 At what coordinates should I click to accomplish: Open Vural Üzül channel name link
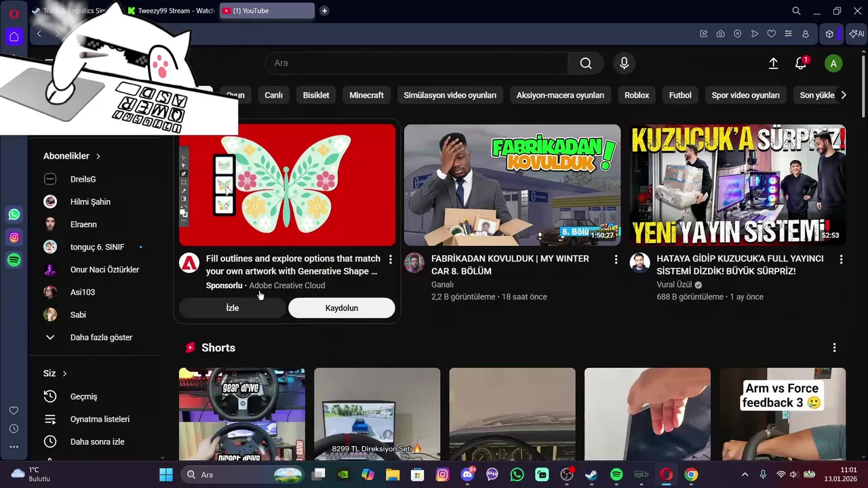[x=674, y=285]
